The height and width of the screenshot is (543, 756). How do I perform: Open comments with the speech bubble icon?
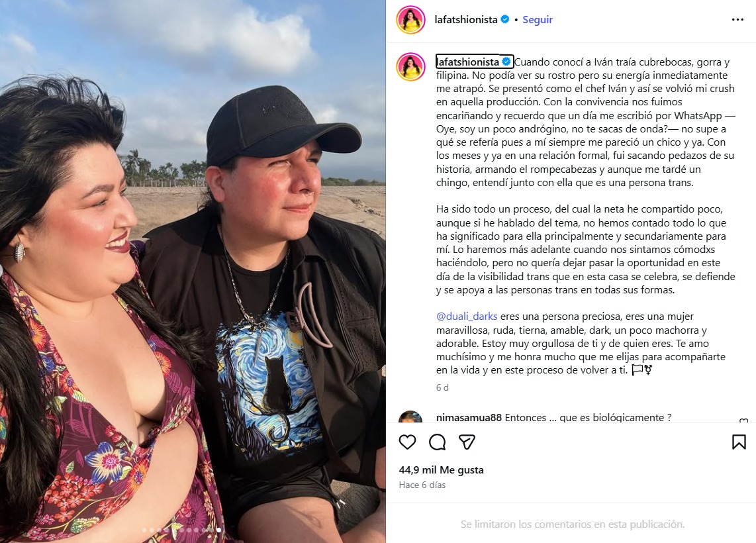(438, 442)
